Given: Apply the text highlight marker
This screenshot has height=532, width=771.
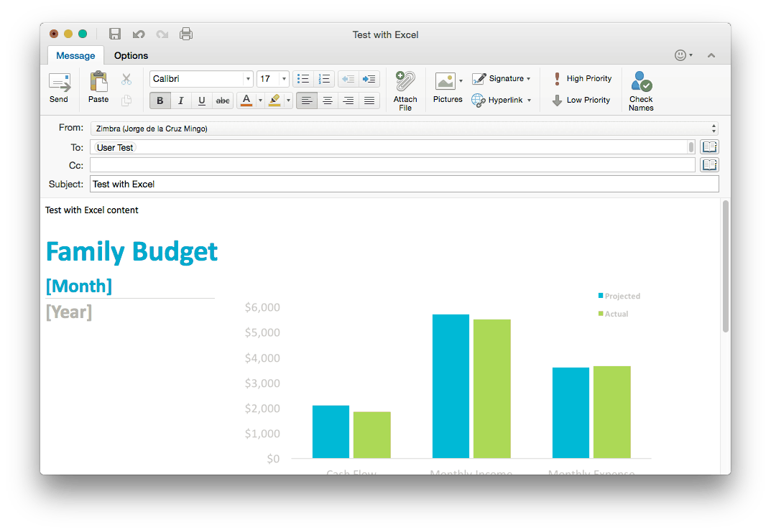Looking at the screenshot, I should (274, 101).
